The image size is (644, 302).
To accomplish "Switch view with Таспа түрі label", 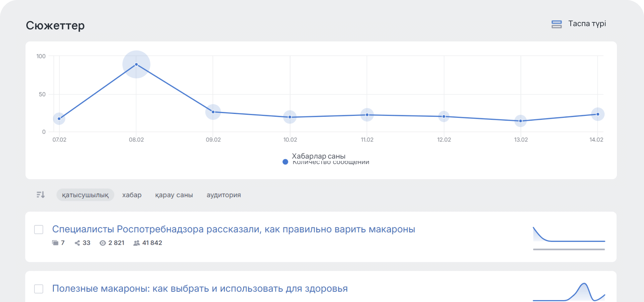I will tap(587, 24).
